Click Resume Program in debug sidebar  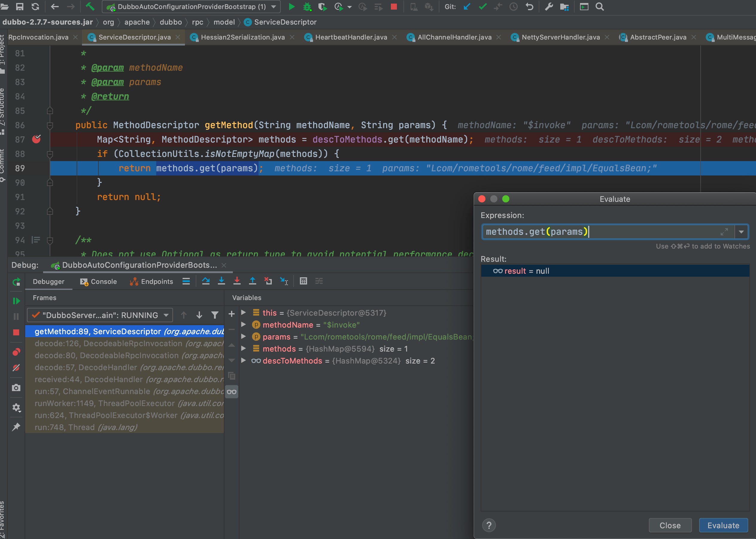(x=16, y=301)
